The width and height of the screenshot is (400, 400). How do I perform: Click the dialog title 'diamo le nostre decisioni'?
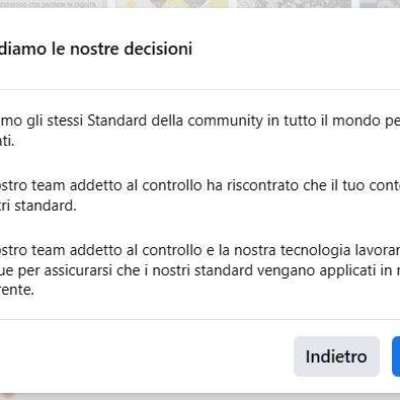[96, 49]
